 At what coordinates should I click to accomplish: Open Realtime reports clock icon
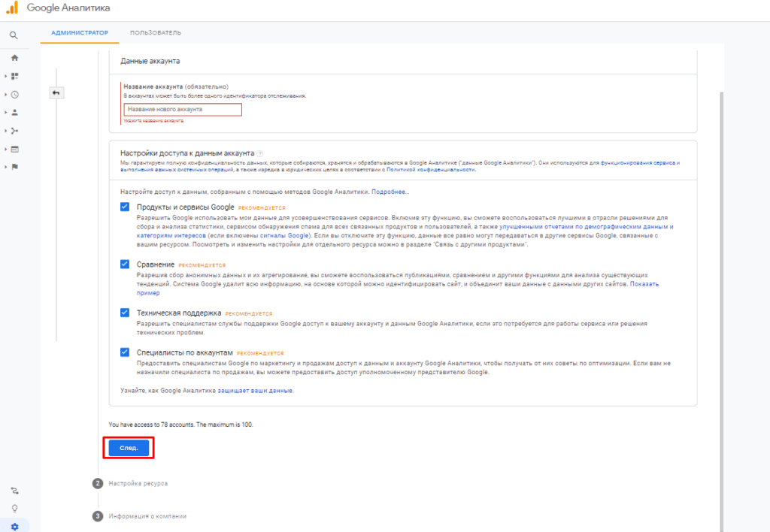[x=15, y=94]
